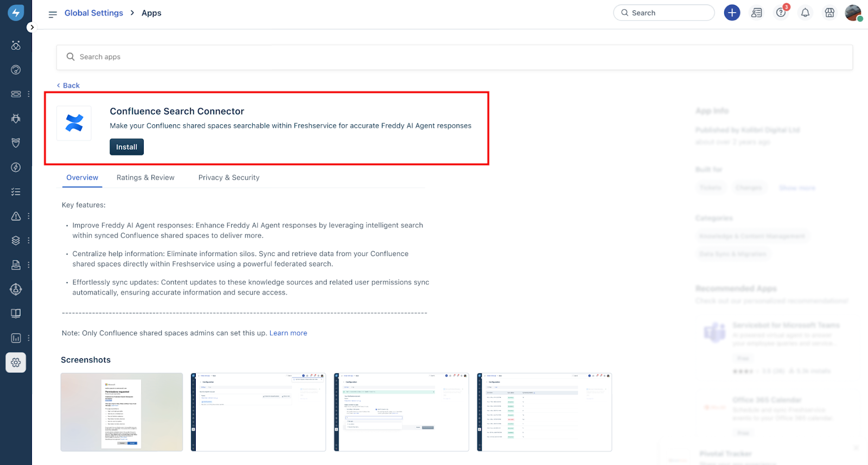Open the fourth table screenshot thumbnail
Image resolution: width=868 pixels, height=465 pixels.
[545, 412]
